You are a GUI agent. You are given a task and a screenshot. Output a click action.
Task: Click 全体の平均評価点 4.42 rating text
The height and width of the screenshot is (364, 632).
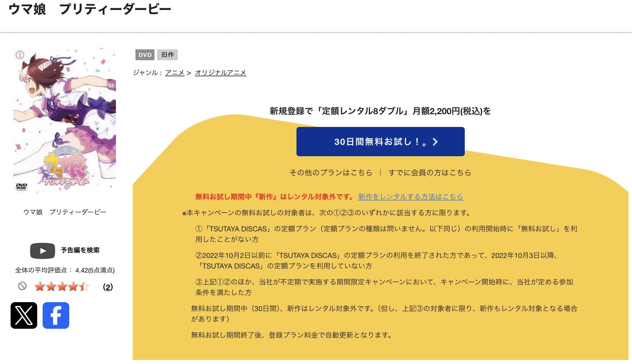pos(65,270)
